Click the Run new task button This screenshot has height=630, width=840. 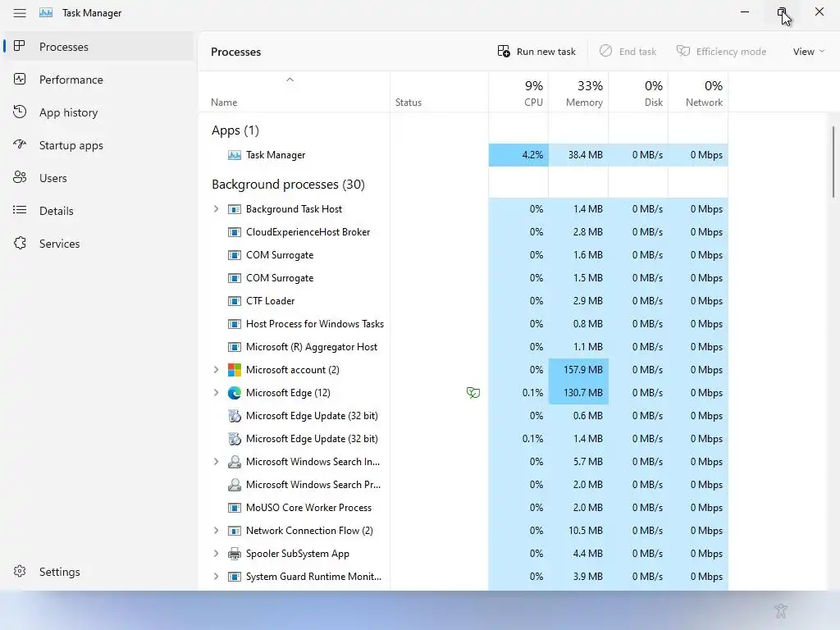coord(536,52)
